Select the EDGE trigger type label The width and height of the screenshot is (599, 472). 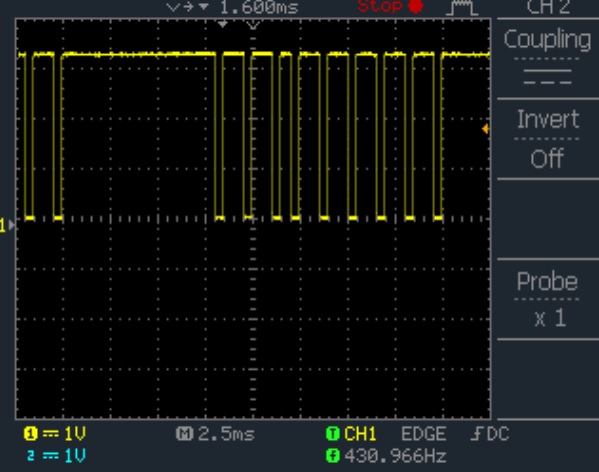click(424, 434)
